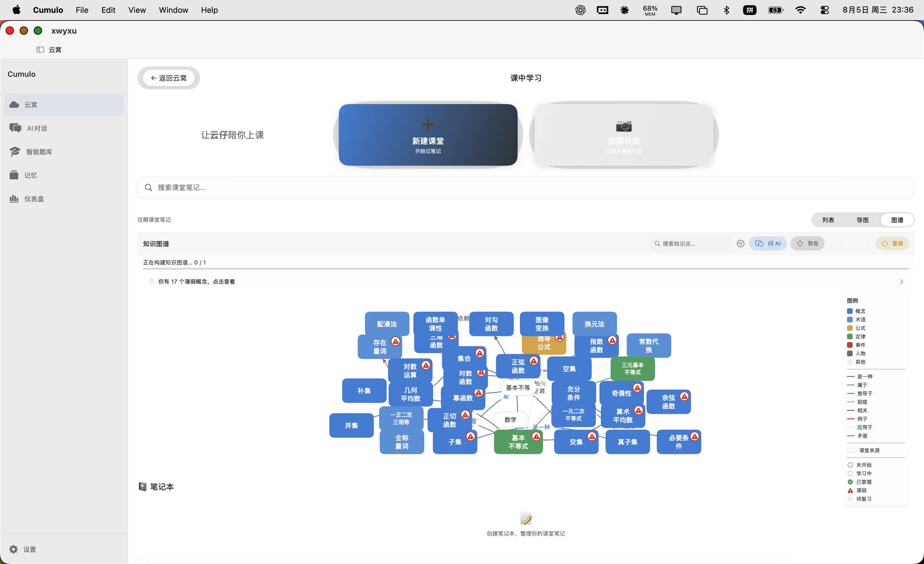Focus the 搜索课堂笔记 search field
The height and width of the screenshot is (564, 924).
coord(526,187)
